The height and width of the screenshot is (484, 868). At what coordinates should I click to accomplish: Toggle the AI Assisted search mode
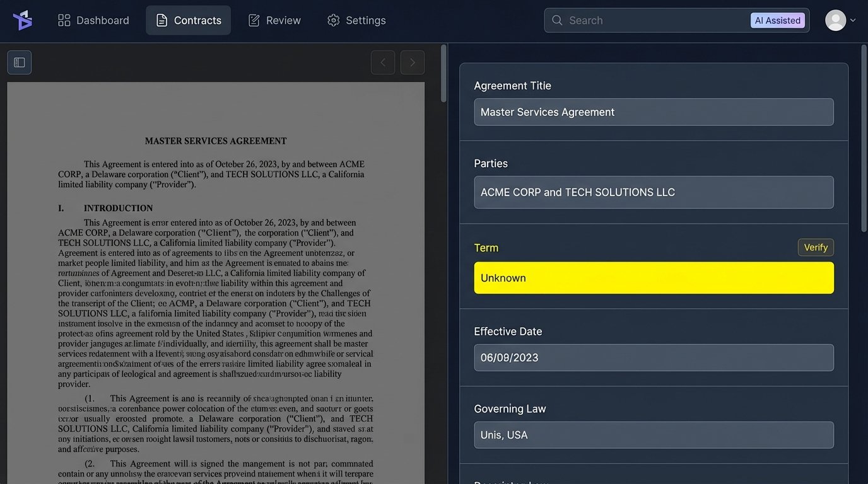click(x=777, y=20)
